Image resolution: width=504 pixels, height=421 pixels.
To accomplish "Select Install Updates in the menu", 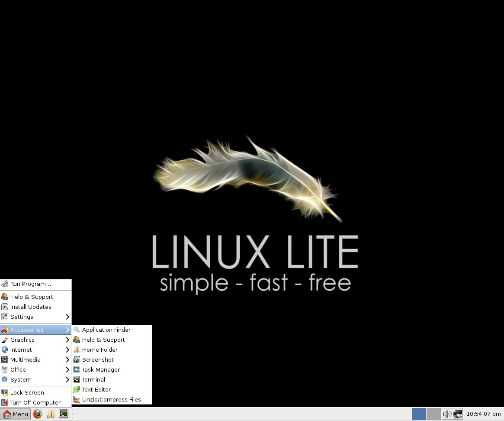I will (x=31, y=307).
